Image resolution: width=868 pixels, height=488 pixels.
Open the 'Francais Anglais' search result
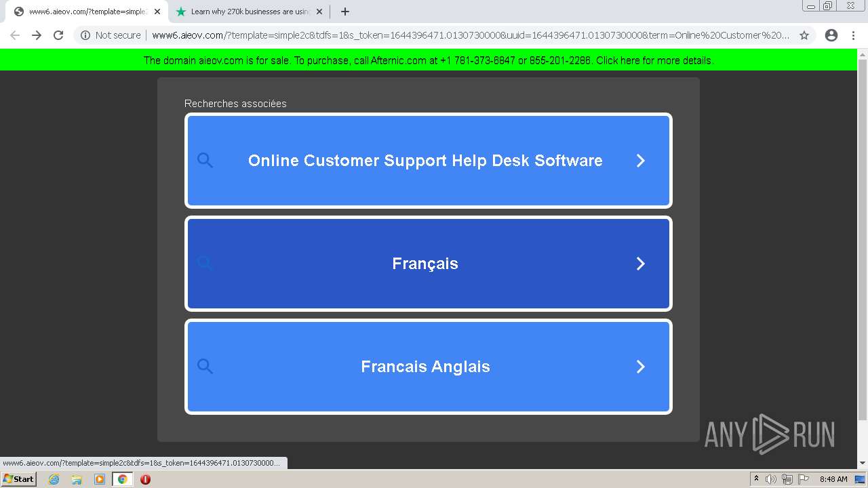[429, 367]
